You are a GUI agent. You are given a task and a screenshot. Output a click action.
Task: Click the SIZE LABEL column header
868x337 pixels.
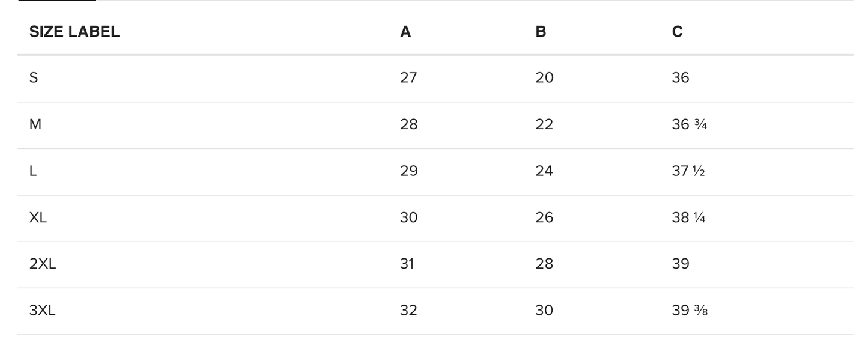pos(74,32)
